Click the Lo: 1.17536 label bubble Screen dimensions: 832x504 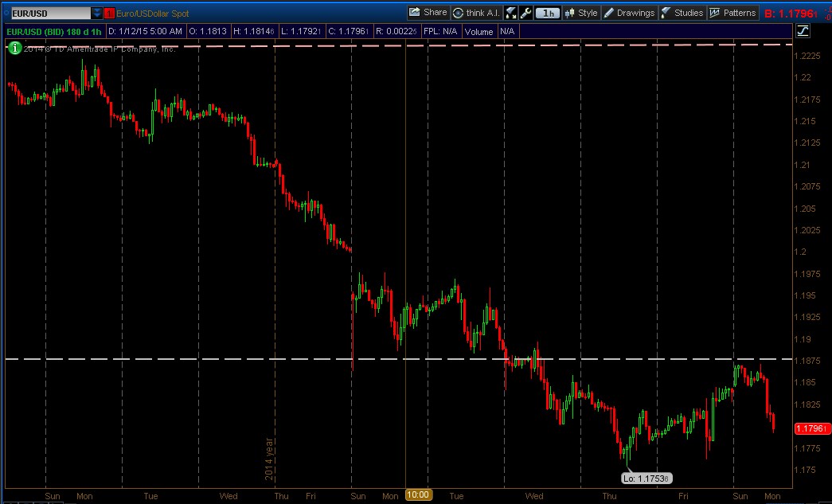coord(646,478)
